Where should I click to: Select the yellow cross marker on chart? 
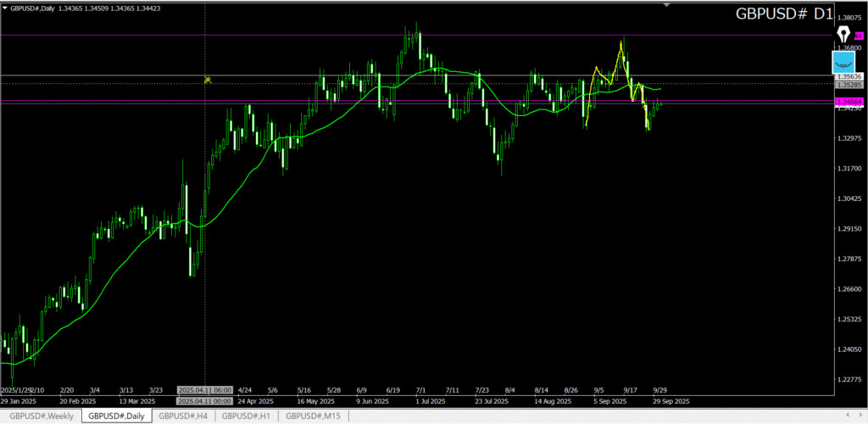[207, 80]
